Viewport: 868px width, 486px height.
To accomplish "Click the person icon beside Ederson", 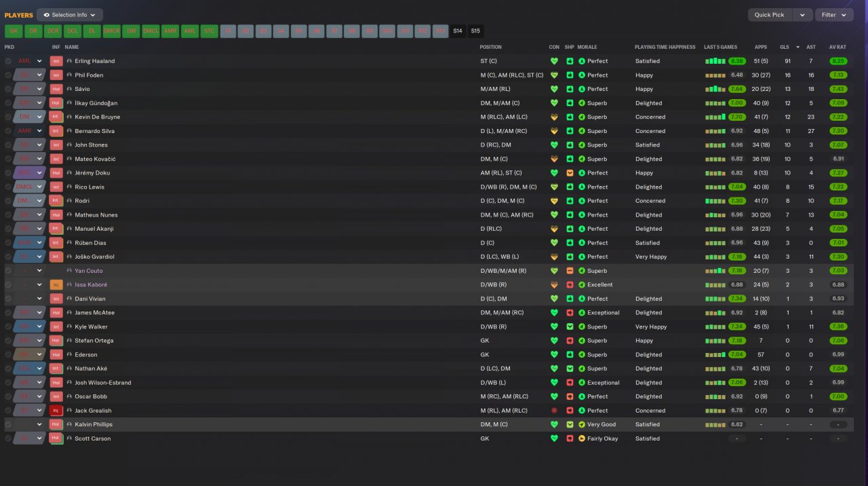I will (x=69, y=354).
